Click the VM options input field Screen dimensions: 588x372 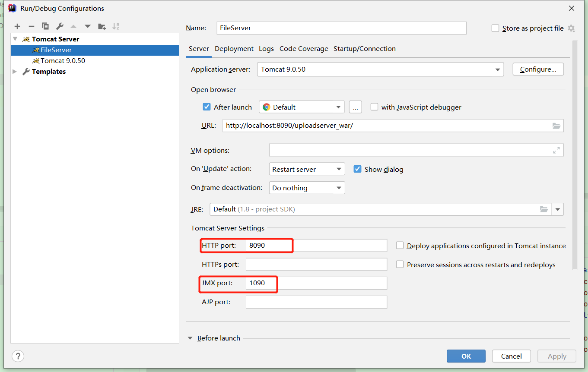[416, 150]
